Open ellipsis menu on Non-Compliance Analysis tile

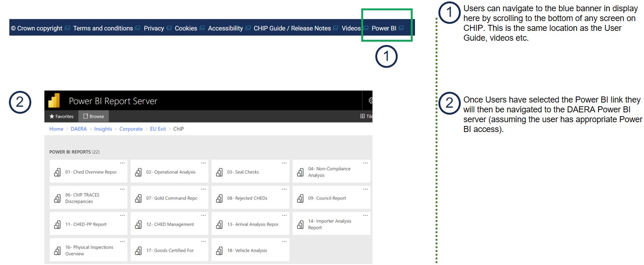[x=365, y=163]
